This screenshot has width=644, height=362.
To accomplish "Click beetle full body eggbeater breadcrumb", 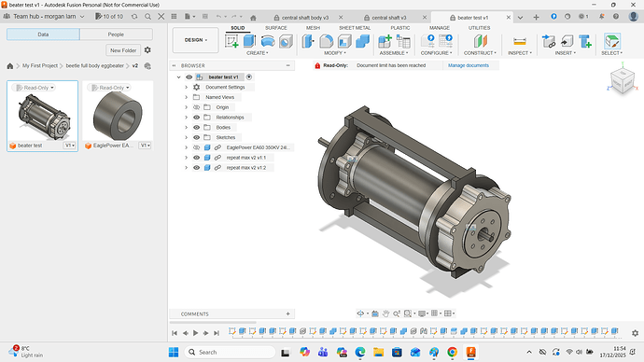I will tap(95, 65).
